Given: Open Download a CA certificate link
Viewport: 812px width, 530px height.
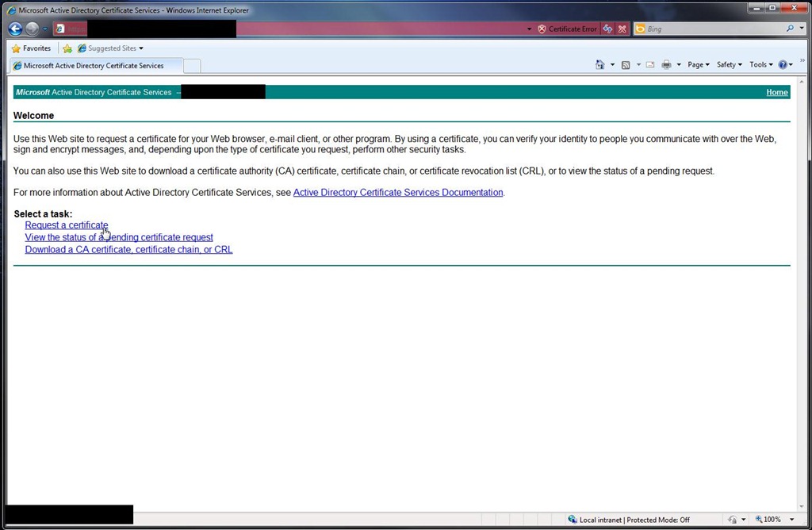Looking at the screenshot, I should pos(128,249).
